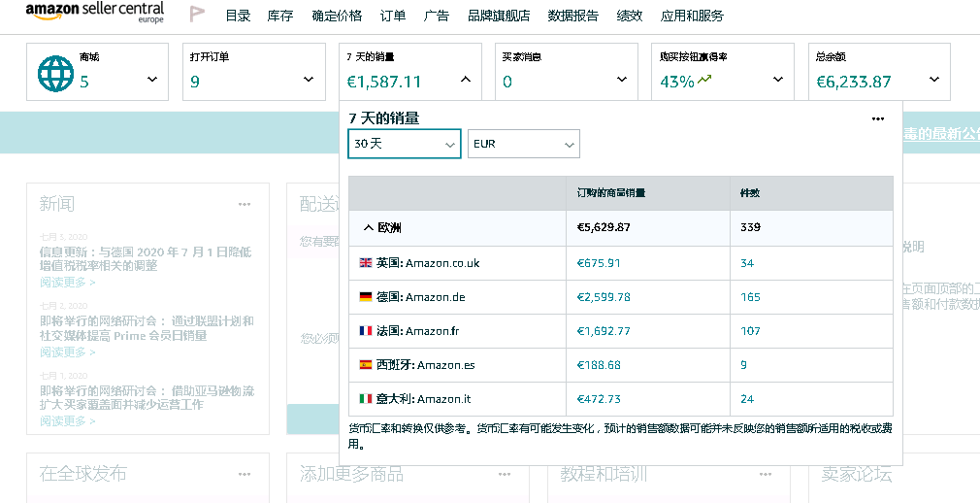Click the 9 units link for Spain
Viewport: 980px width, 503px height.
point(743,364)
